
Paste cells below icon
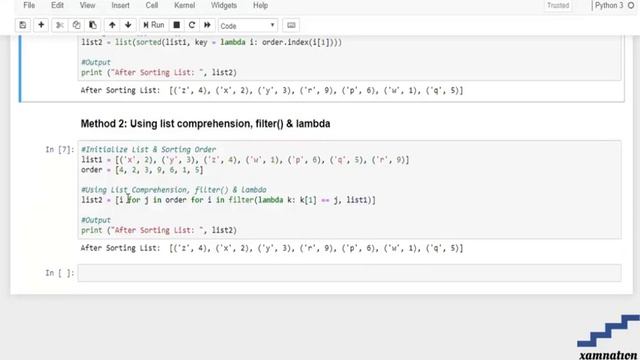(93, 25)
